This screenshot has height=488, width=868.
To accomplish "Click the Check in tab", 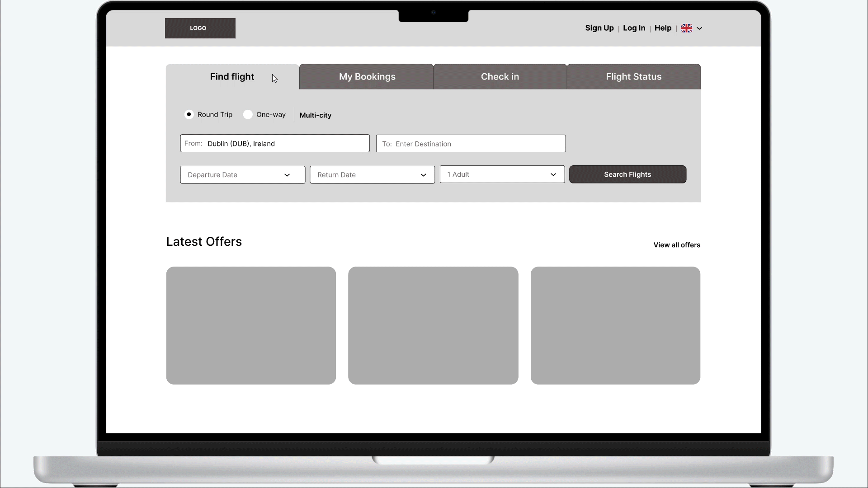I will point(500,76).
